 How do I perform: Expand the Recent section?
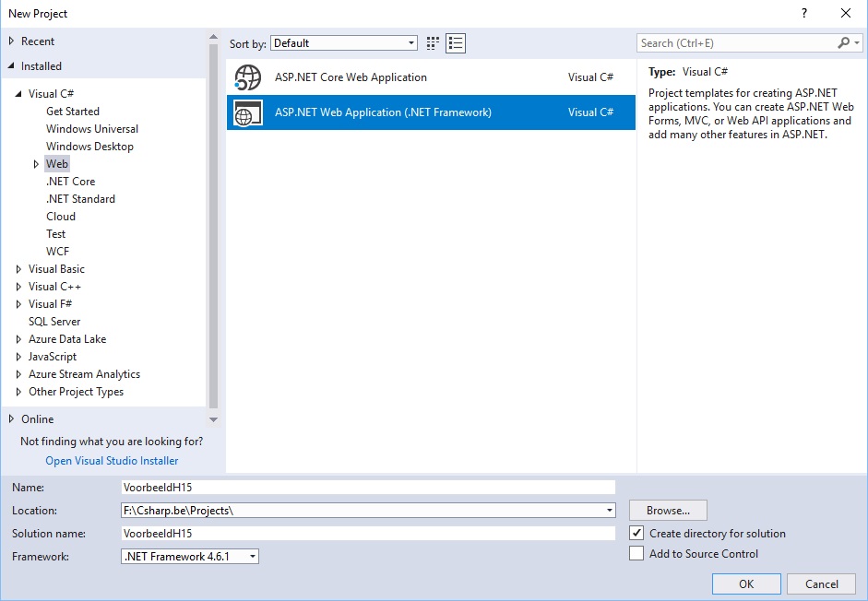(11, 41)
